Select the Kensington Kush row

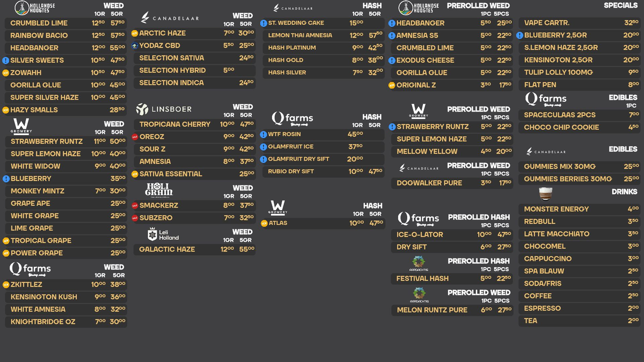[66, 297]
